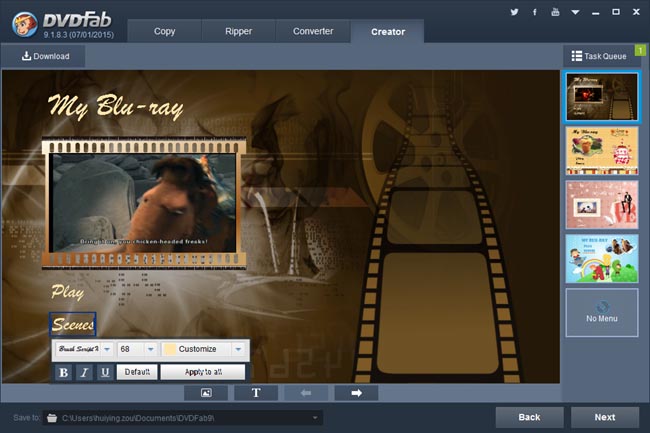This screenshot has height=433, width=650.
Task: Click the add text T icon
Action: pos(256,393)
